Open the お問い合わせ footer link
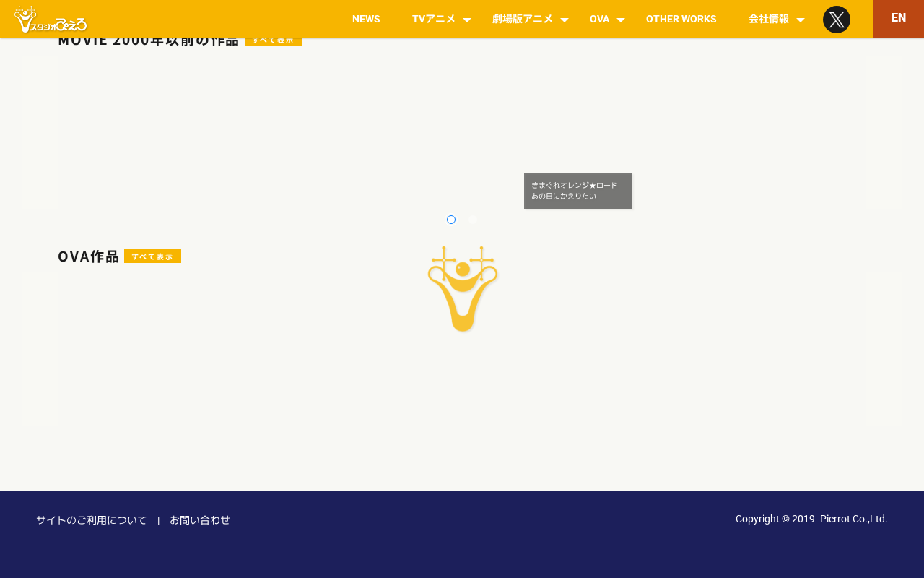 200,520
